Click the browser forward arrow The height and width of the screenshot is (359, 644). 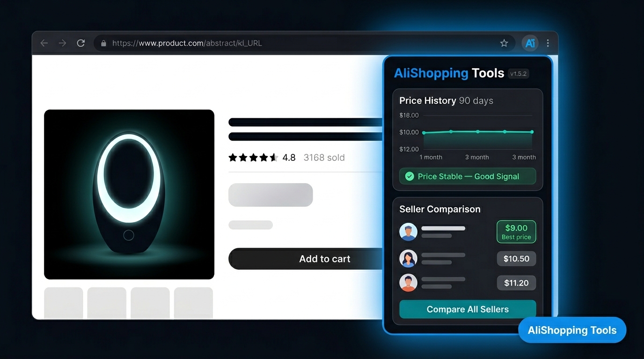[x=62, y=43]
